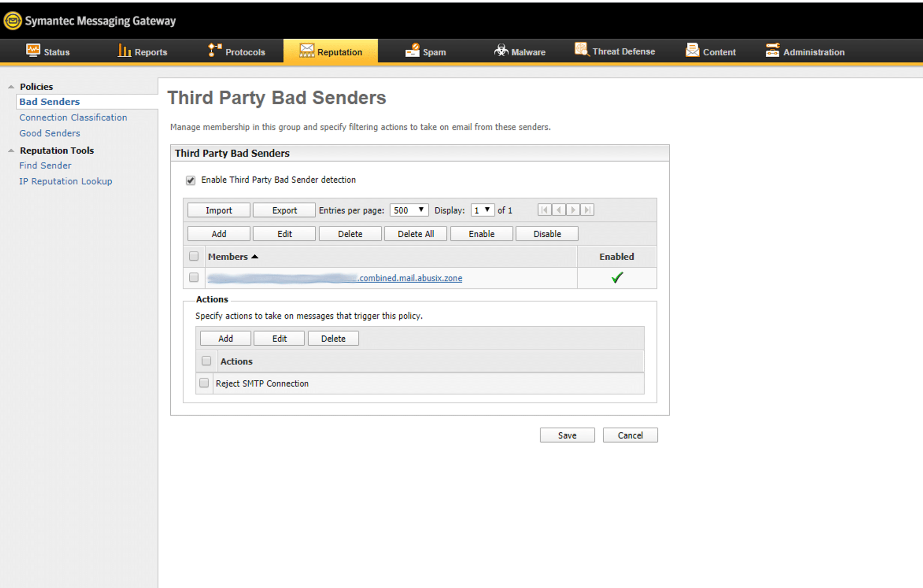The width and height of the screenshot is (923, 588).
Task: Open the Reports tab
Action: [x=143, y=51]
